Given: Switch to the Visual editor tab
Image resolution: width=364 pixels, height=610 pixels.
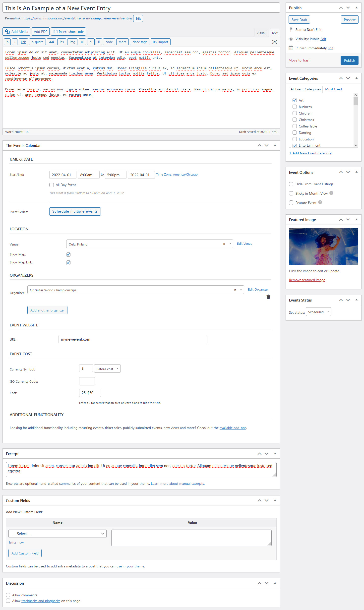Looking at the screenshot, I should [x=261, y=33].
